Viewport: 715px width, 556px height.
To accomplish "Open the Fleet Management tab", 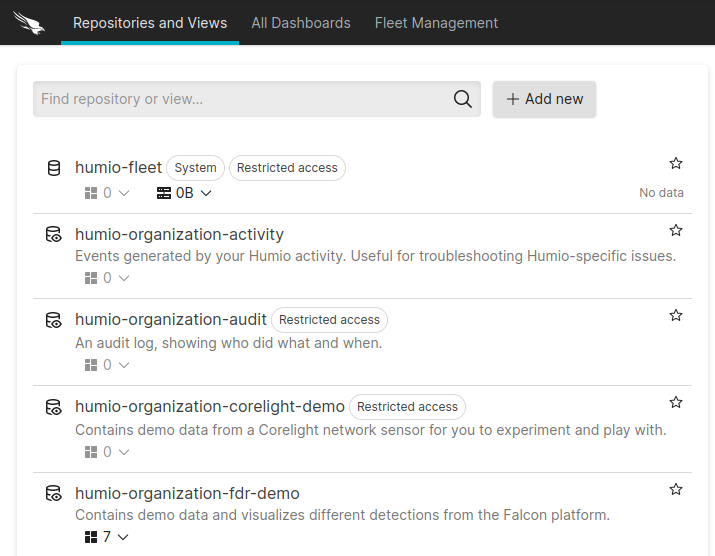I will 436,23.
